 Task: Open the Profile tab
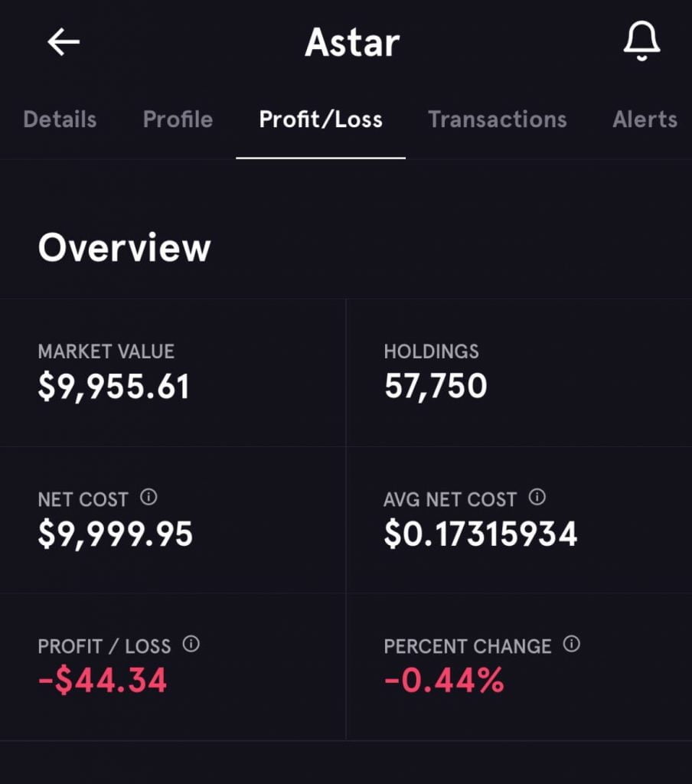(178, 119)
